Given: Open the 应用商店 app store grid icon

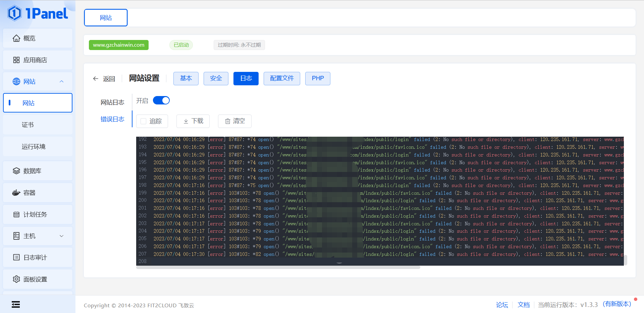Looking at the screenshot, I should point(16,60).
